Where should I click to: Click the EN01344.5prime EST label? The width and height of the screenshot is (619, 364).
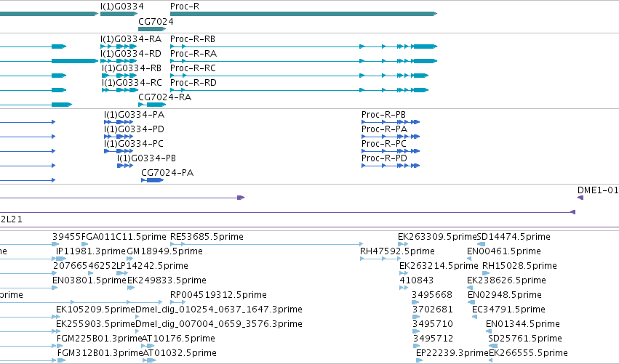click(x=523, y=324)
